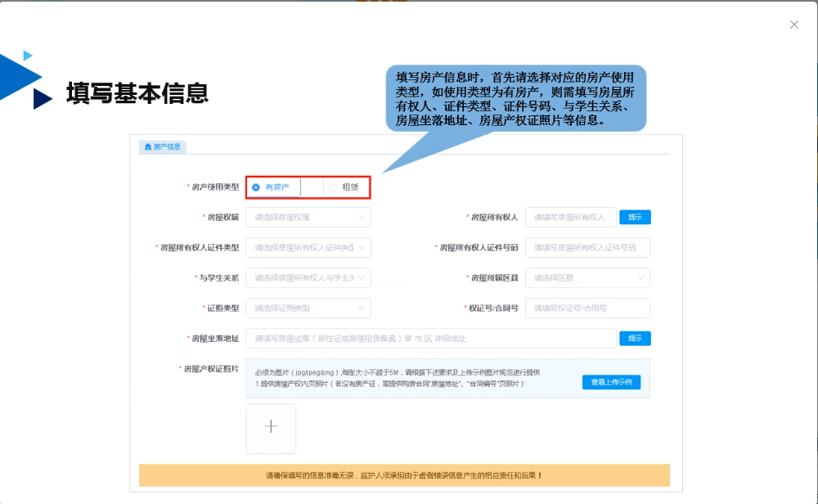Image resolution: width=818 pixels, height=504 pixels.
Task: Click the 房屋所有权人 input field
Action: tap(570, 218)
